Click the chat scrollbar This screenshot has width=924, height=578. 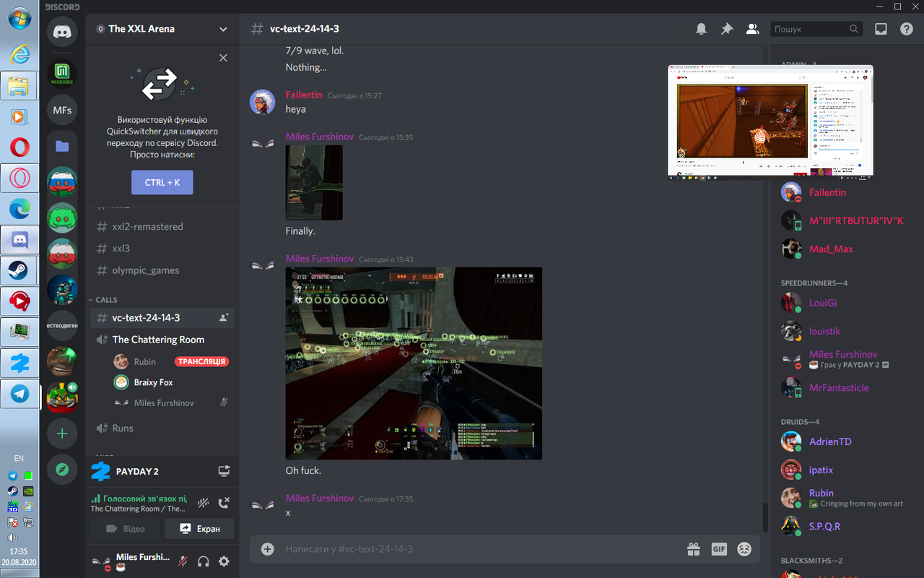click(765, 517)
